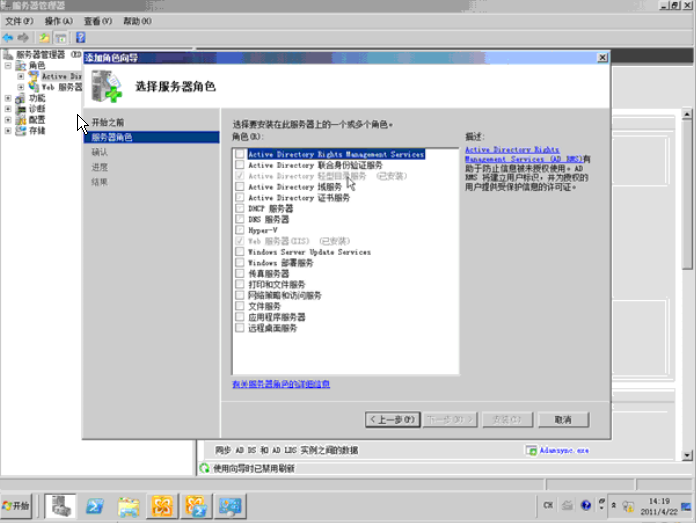Image resolution: width=696 pixels, height=523 pixels.
Task: Open the 查看 menu
Action: 98,21
